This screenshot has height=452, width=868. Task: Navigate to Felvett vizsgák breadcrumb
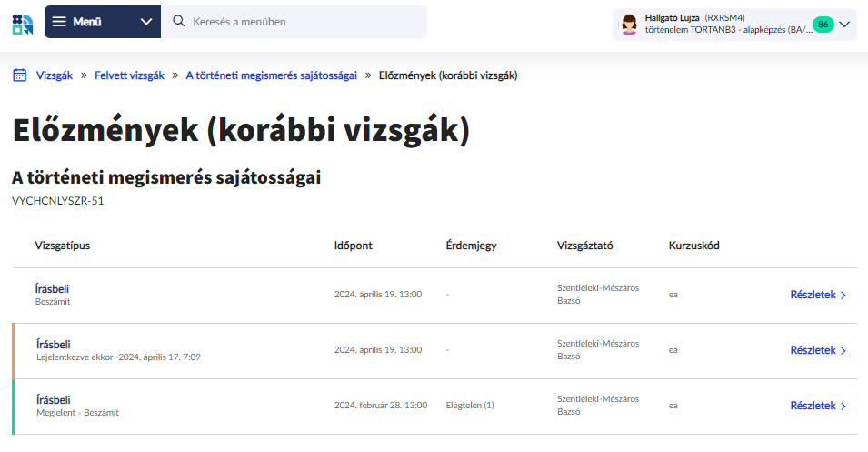tap(129, 75)
